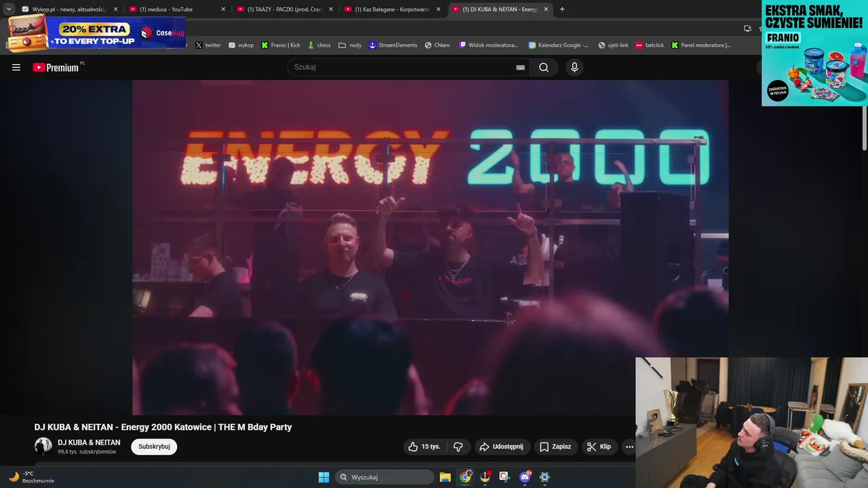Open Chrome from the taskbar
This screenshot has width=868, height=488.
465,477
